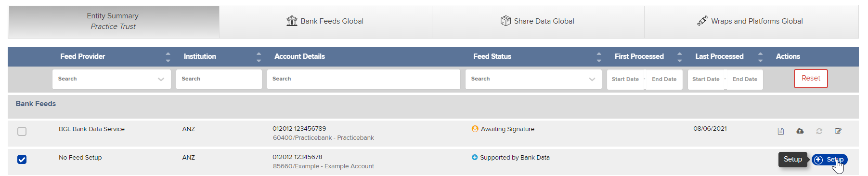The image size is (868, 176).
Task: Sort by the Last Processed column arrows
Action: tap(761, 57)
